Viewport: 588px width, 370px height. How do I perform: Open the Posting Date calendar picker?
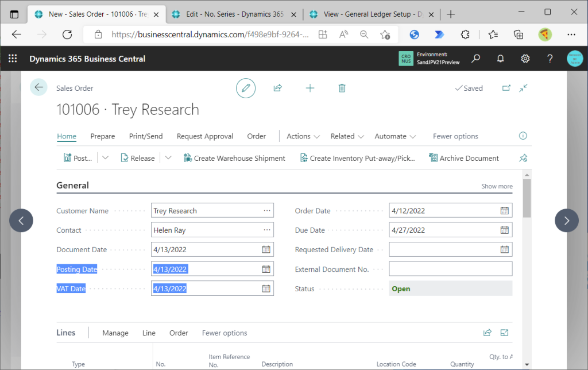tap(266, 269)
